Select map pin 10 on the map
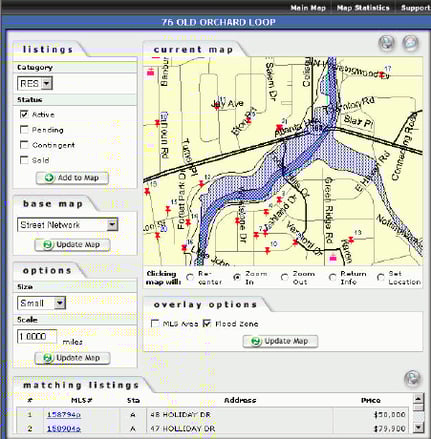 point(267,250)
